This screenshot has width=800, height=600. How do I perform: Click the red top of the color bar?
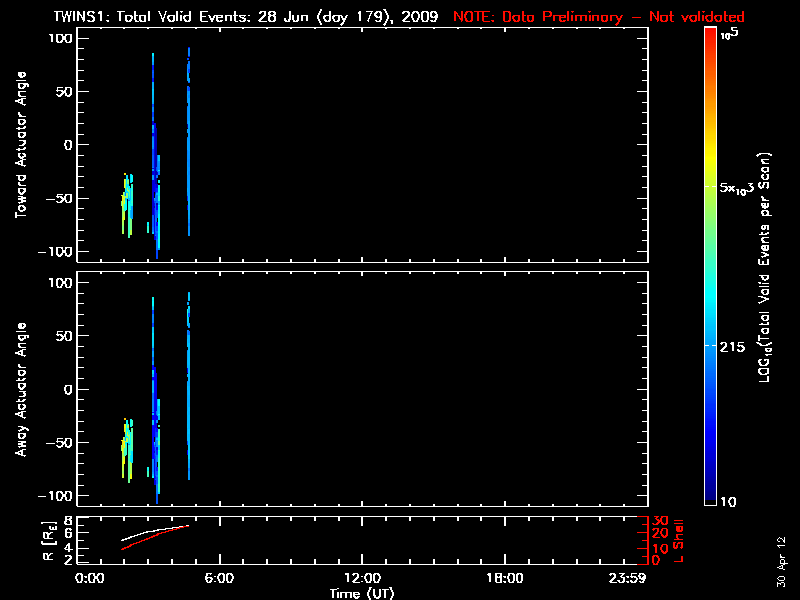[710, 38]
